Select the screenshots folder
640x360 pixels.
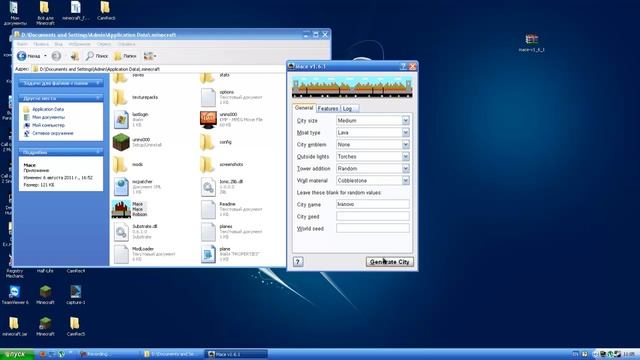point(222,164)
